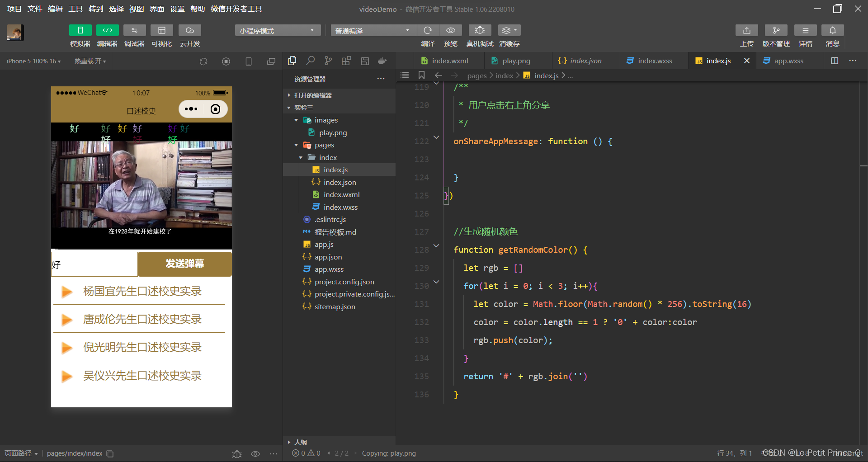This screenshot has width=868, height=462.
Task: Click the preview eye icon
Action: pos(451,30)
